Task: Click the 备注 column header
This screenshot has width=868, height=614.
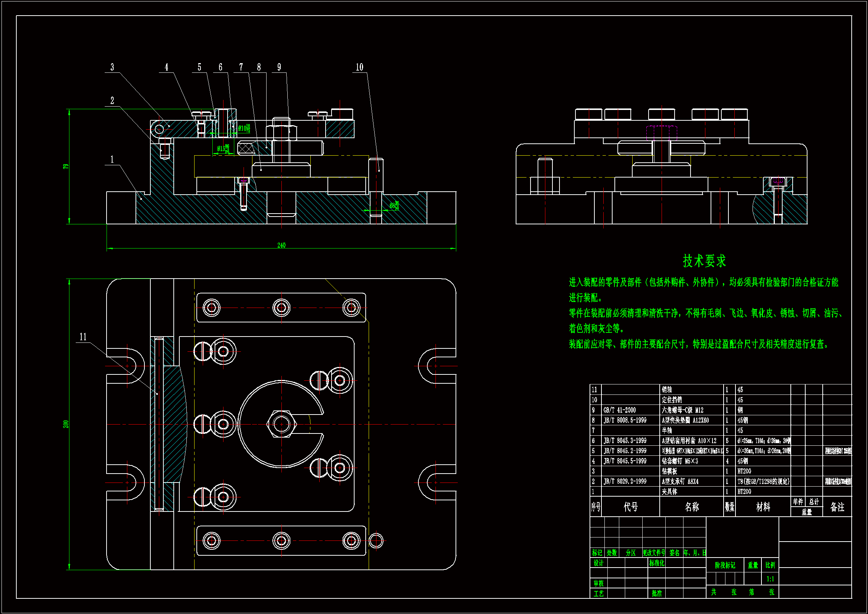Action: point(837,507)
